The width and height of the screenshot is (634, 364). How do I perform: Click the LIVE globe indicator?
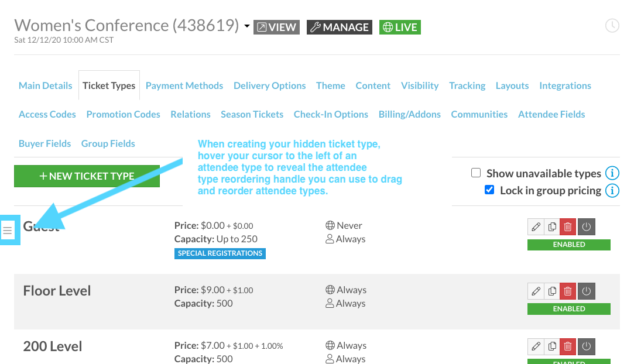400,27
